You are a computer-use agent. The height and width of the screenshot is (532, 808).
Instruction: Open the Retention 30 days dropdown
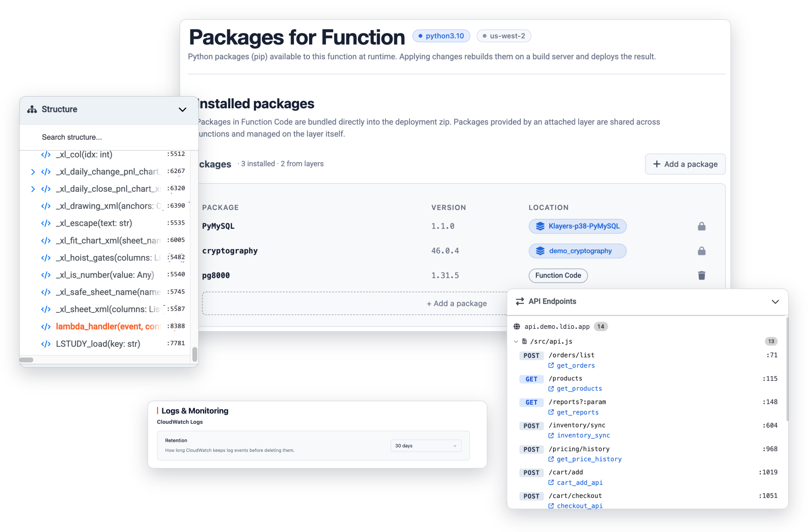[x=426, y=446]
